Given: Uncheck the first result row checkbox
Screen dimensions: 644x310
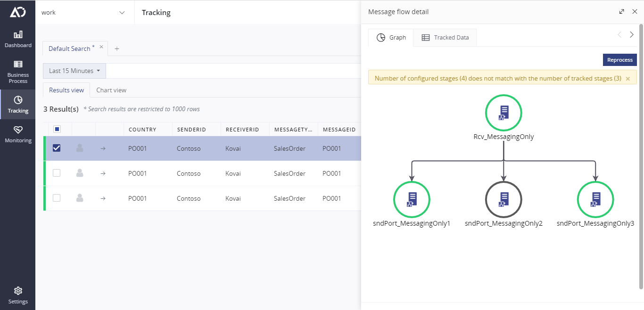Looking at the screenshot, I should coord(57,148).
